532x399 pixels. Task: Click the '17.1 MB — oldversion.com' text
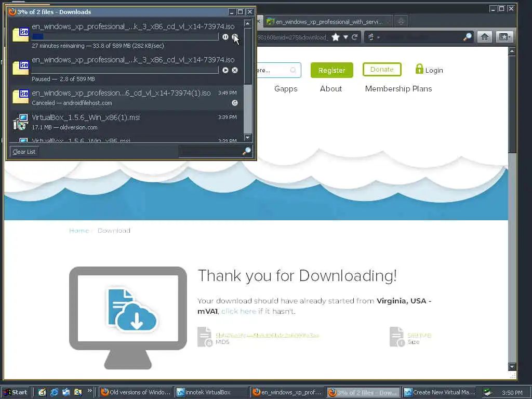tap(64, 128)
